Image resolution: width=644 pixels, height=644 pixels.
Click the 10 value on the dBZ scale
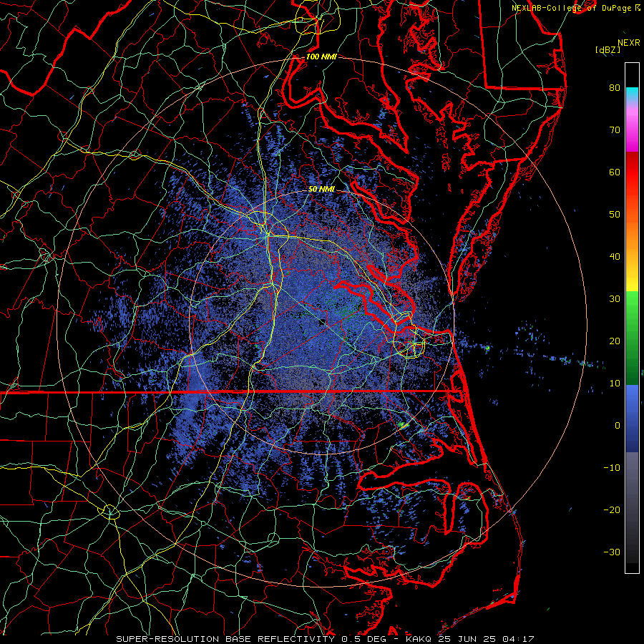615,384
